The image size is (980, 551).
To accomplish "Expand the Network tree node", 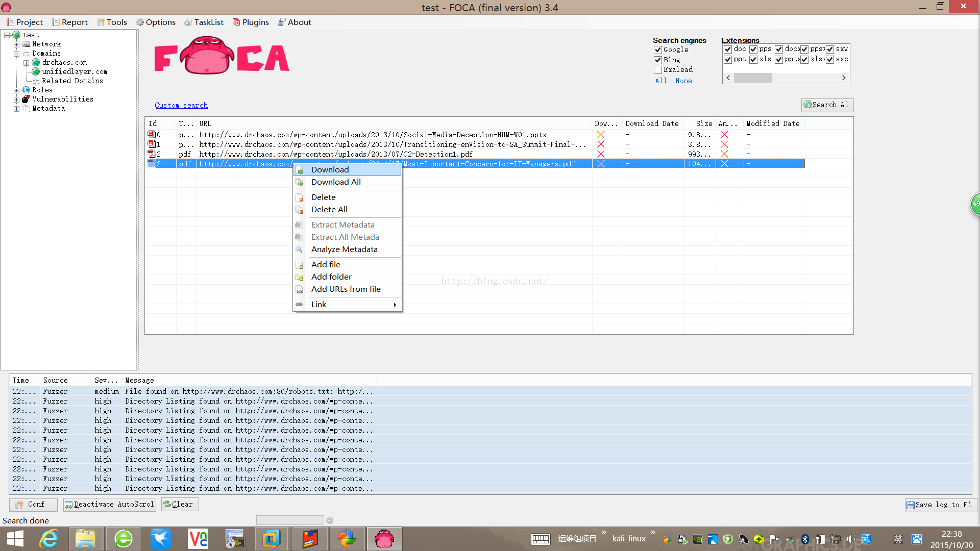I will [16, 44].
